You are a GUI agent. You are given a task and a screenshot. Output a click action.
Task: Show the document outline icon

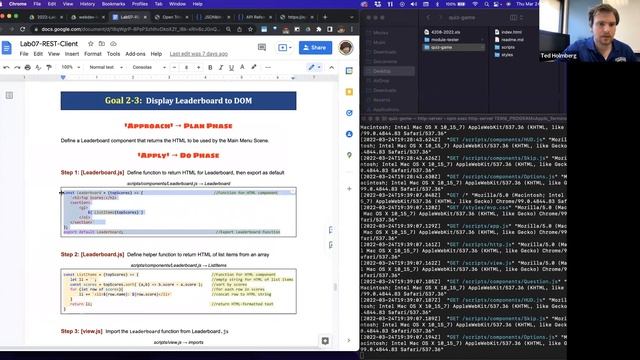pyautogui.click(x=9, y=96)
